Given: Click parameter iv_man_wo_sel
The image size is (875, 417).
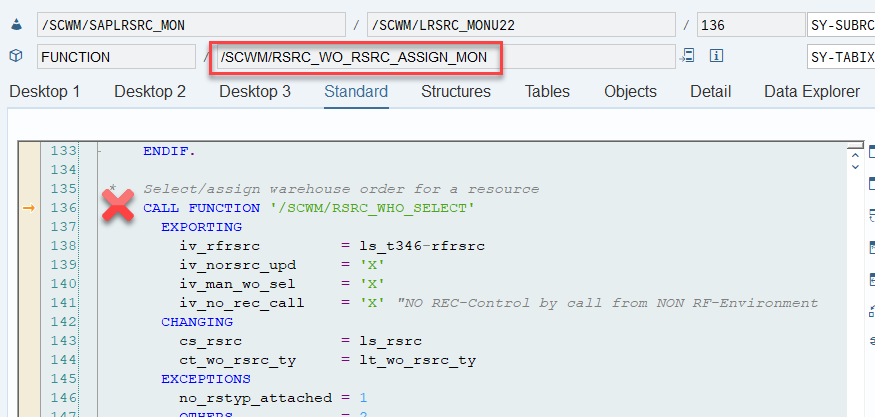Looking at the screenshot, I should (x=237, y=284).
